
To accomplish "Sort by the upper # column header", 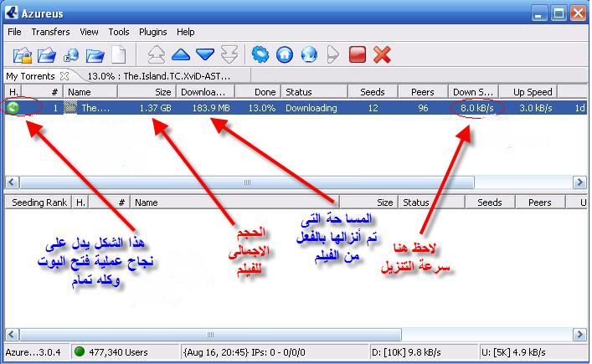I will coord(43,92).
